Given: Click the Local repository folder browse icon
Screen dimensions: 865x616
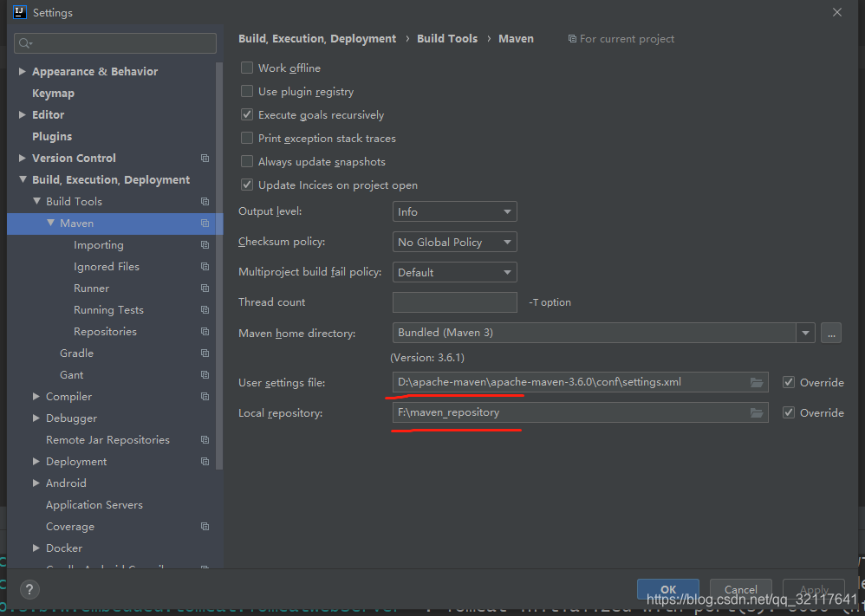Looking at the screenshot, I should (x=757, y=412).
